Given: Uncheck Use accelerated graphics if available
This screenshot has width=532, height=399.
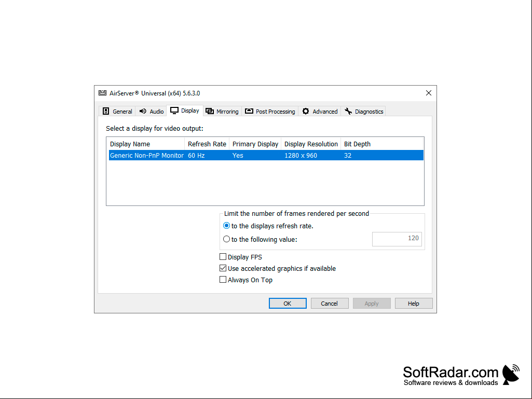Looking at the screenshot, I should (223, 268).
